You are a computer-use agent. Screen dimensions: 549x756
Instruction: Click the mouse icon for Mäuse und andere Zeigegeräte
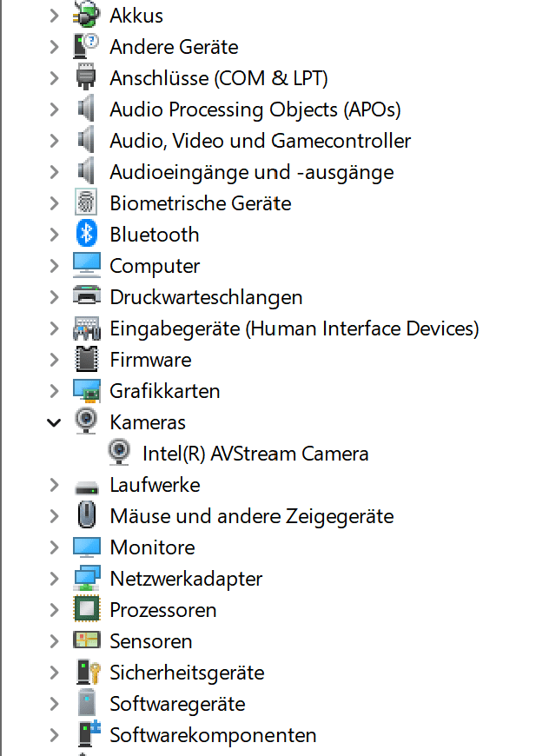[x=87, y=515]
